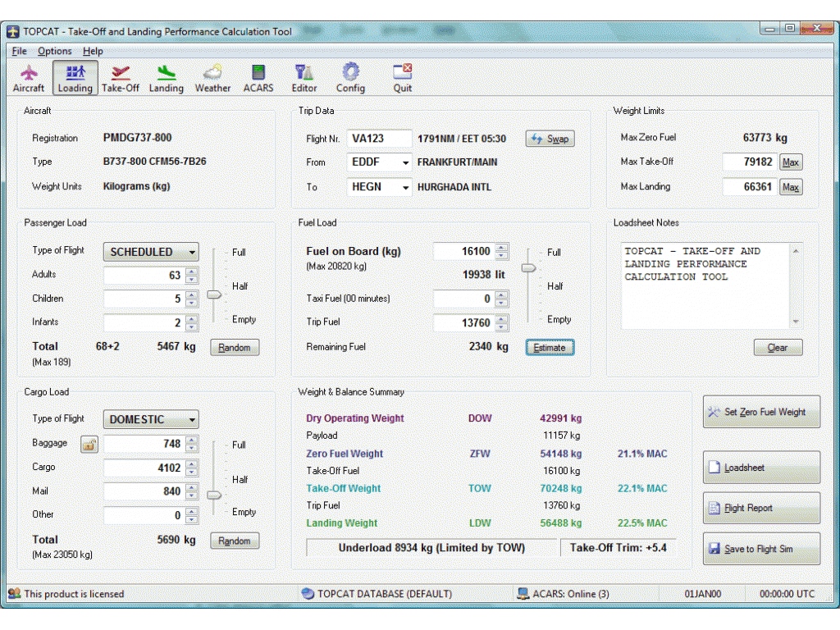Click the baggage lock icon
Image resolution: width=840 pixels, height=630 pixels.
89,444
